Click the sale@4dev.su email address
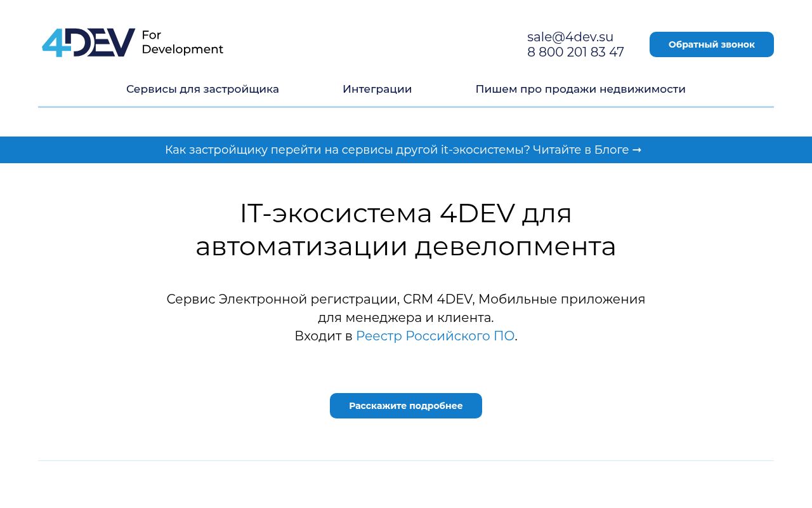 point(570,37)
